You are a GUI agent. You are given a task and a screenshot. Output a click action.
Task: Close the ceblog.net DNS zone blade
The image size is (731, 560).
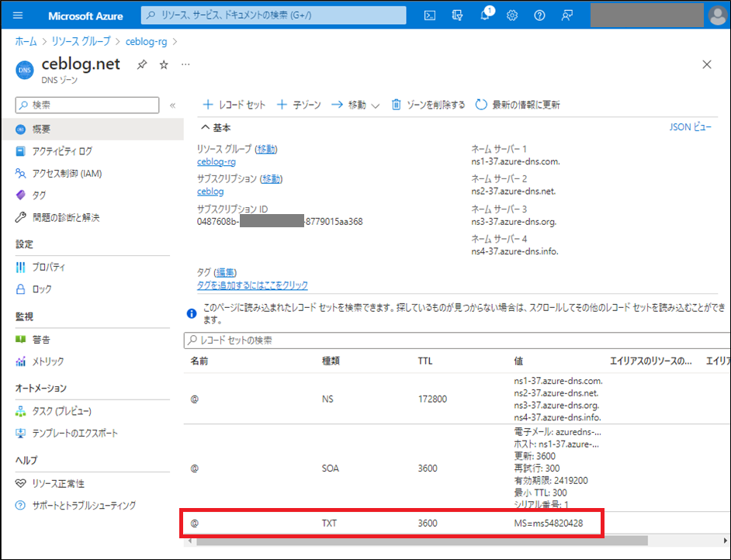tap(707, 64)
